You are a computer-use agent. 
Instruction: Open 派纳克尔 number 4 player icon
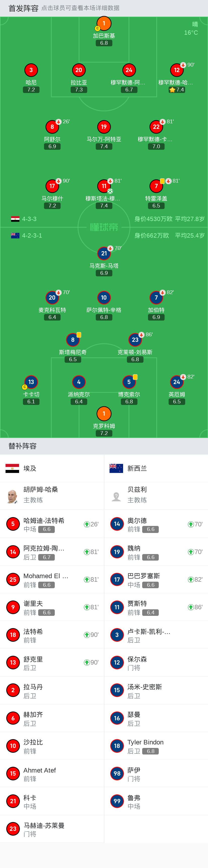click(x=79, y=382)
